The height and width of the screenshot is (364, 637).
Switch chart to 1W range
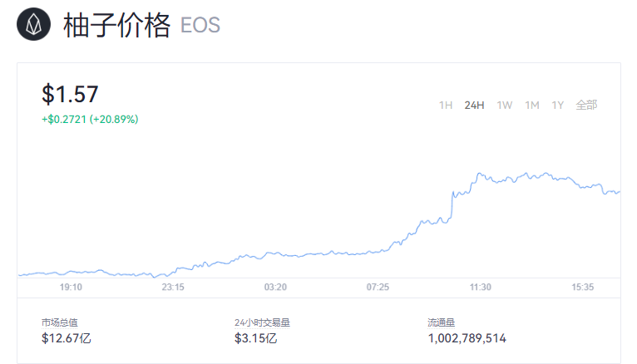pos(505,105)
